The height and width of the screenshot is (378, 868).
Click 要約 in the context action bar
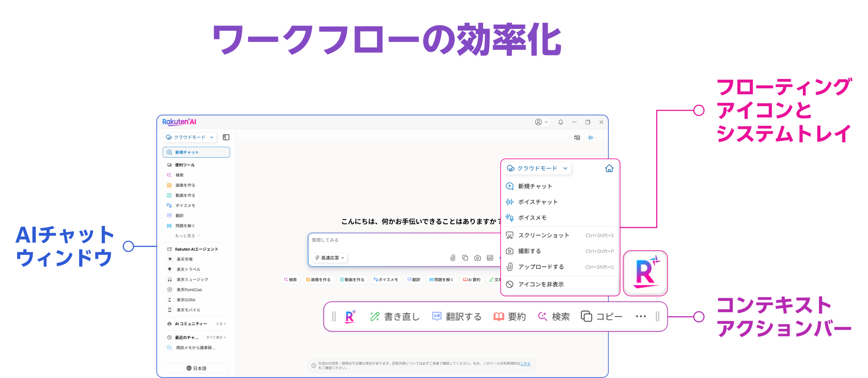pos(510,316)
